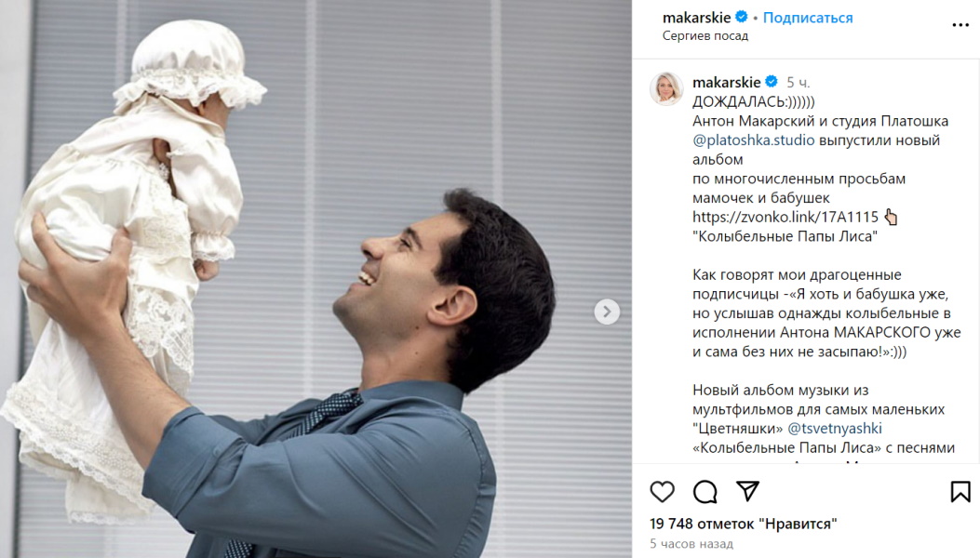
Task: Open comments via speech bubble icon
Action: [x=705, y=492]
